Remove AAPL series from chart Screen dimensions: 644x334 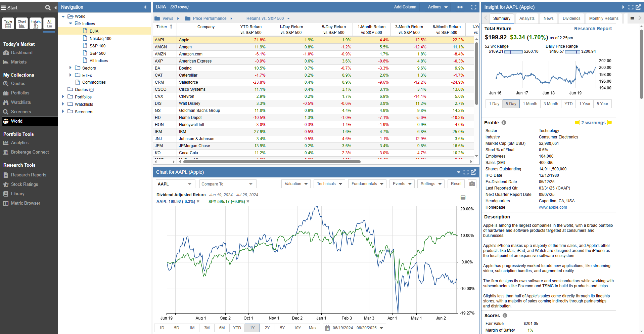coord(198,202)
